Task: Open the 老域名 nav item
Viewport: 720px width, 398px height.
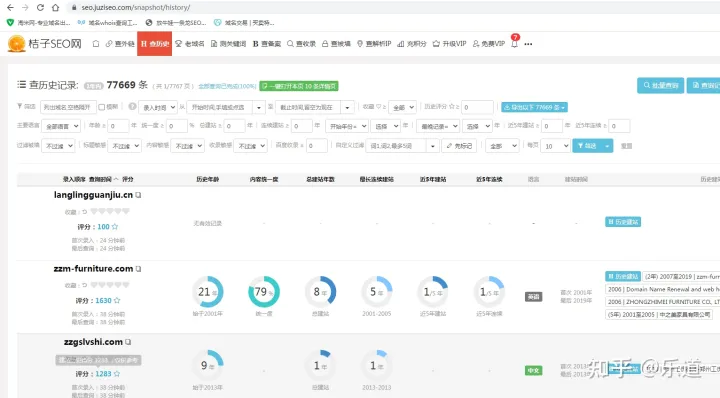Action: (190, 44)
